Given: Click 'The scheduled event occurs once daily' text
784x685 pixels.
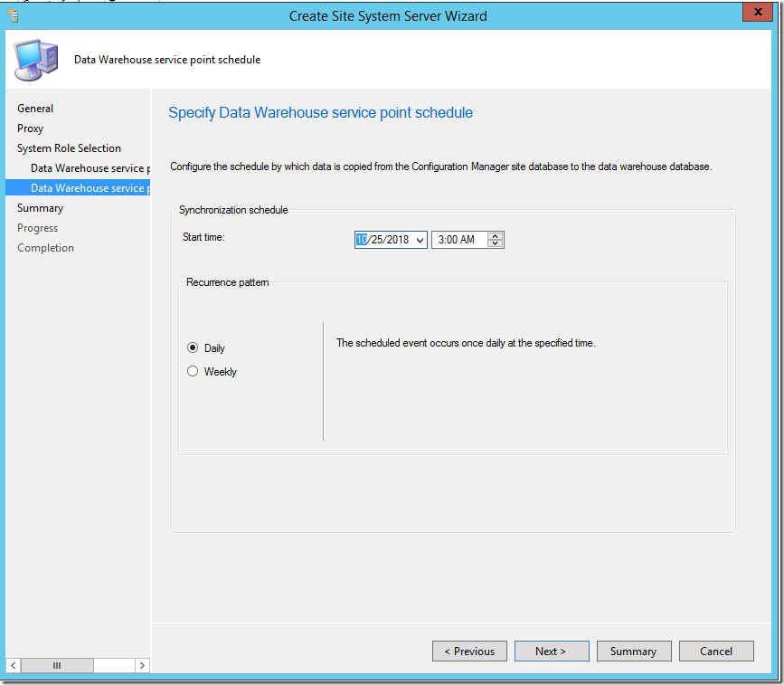Looking at the screenshot, I should tap(466, 343).
